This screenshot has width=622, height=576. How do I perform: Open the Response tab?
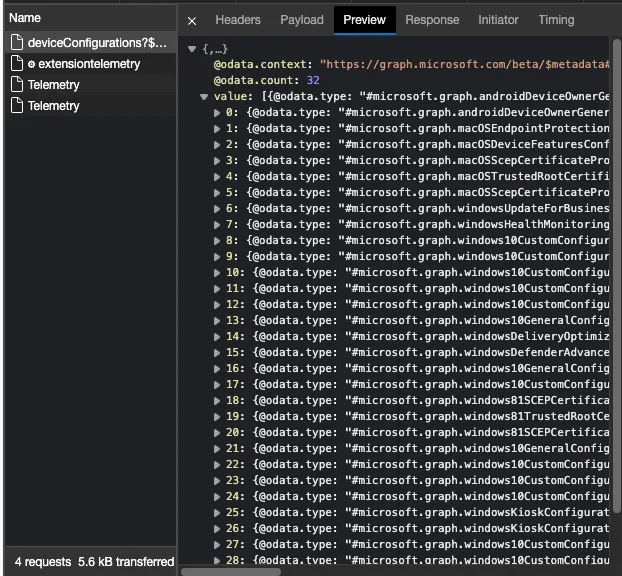click(432, 20)
